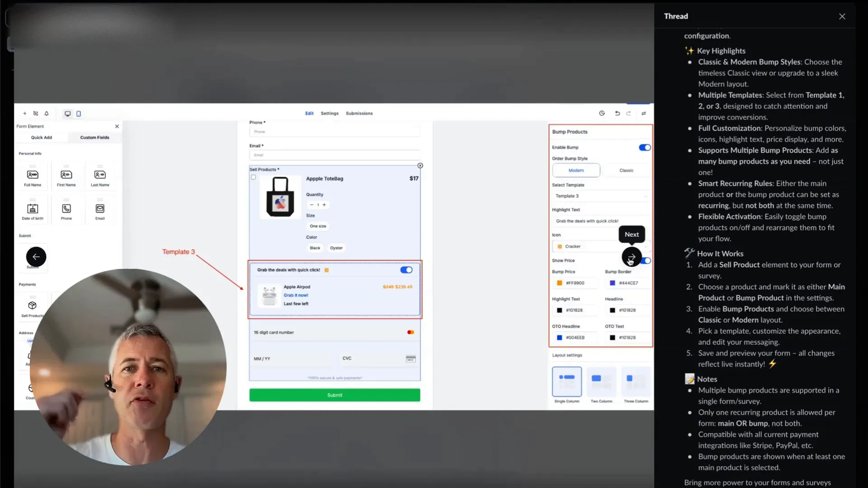The height and width of the screenshot is (488, 868).
Task: Click the Apple Airpod product name
Action: pyautogui.click(x=297, y=287)
